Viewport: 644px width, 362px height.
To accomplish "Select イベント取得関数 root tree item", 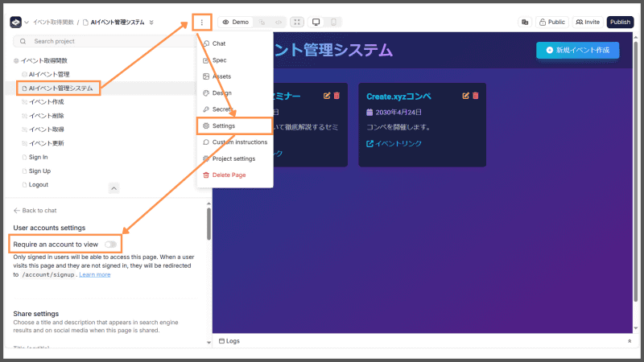I will click(44, 61).
